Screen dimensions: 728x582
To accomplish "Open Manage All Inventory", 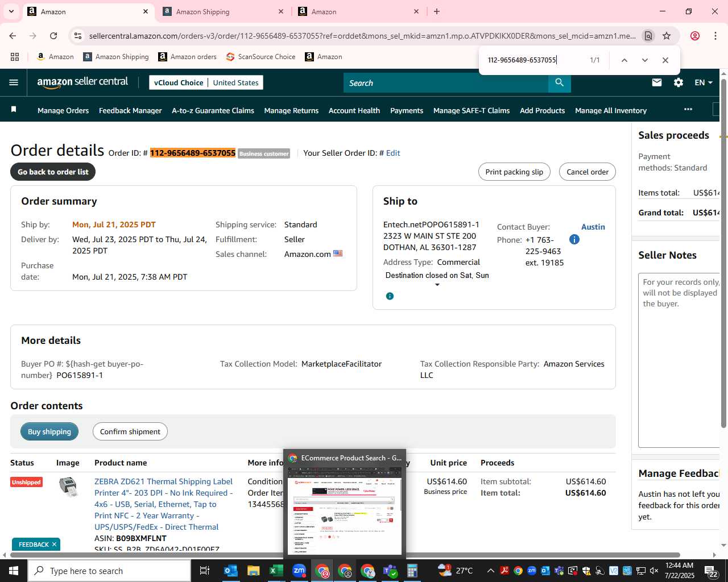I will coord(611,110).
